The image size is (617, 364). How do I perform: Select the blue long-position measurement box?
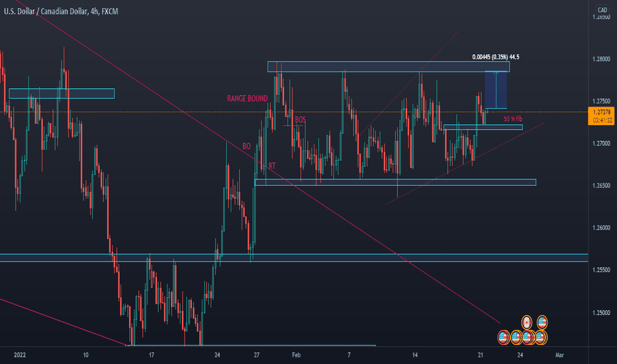[x=496, y=90]
